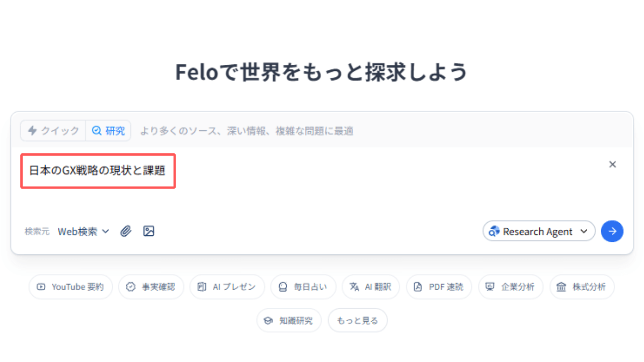Click the query text 日本のGX戦略の現状と課題
Viewport: 644px width, 362px height.
[97, 170]
